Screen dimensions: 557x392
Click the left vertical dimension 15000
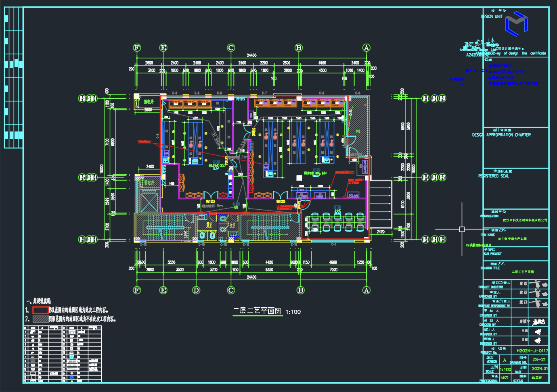tap(102, 169)
